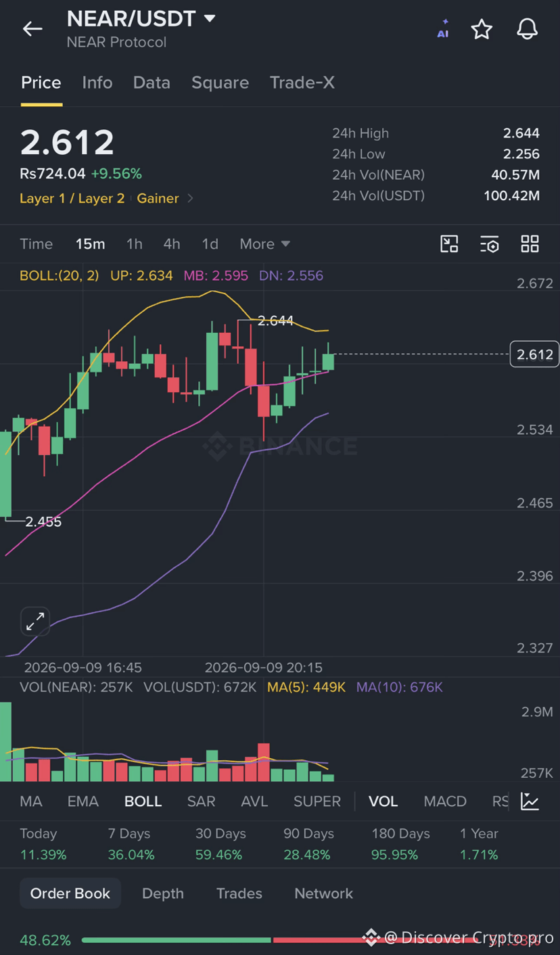
Task: Open the grid layout icon
Action: tap(530, 244)
